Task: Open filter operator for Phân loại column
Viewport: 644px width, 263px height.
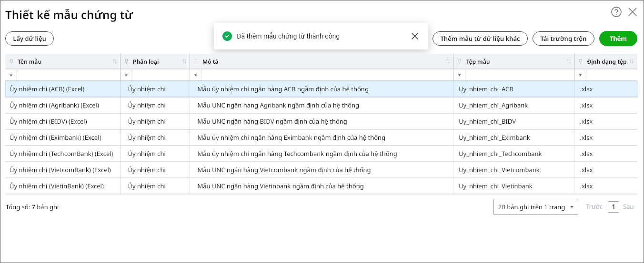Action: [x=126, y=76]
